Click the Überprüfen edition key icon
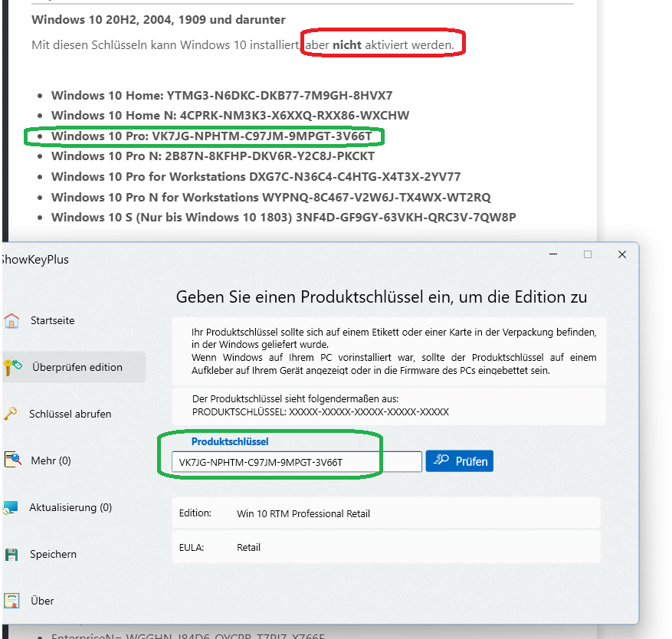The height and width of the screenshot is (639, 672). 12,367
